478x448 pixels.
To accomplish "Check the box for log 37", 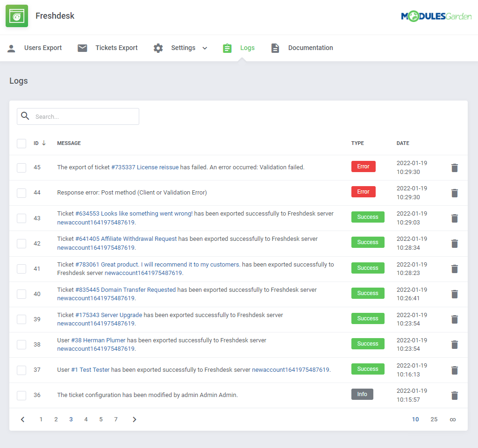I will pyautogui.click(x=21, y=370).
